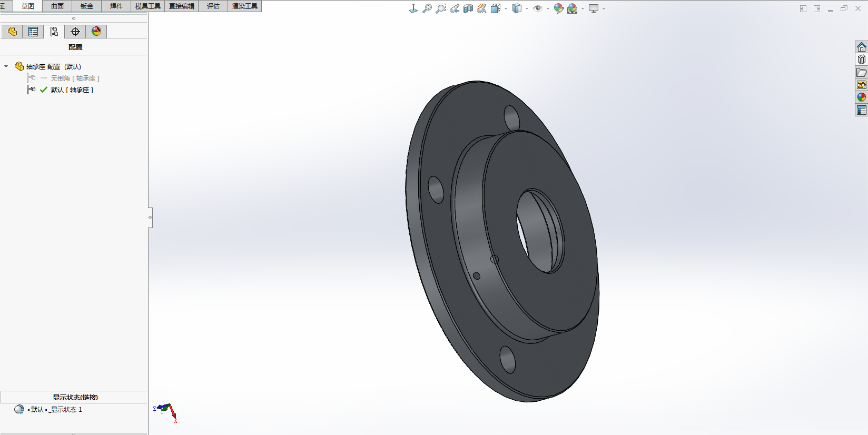Open the 评估 tab
Screen dimensions: 868x435
pyautogui.click(x=213, y=6)
